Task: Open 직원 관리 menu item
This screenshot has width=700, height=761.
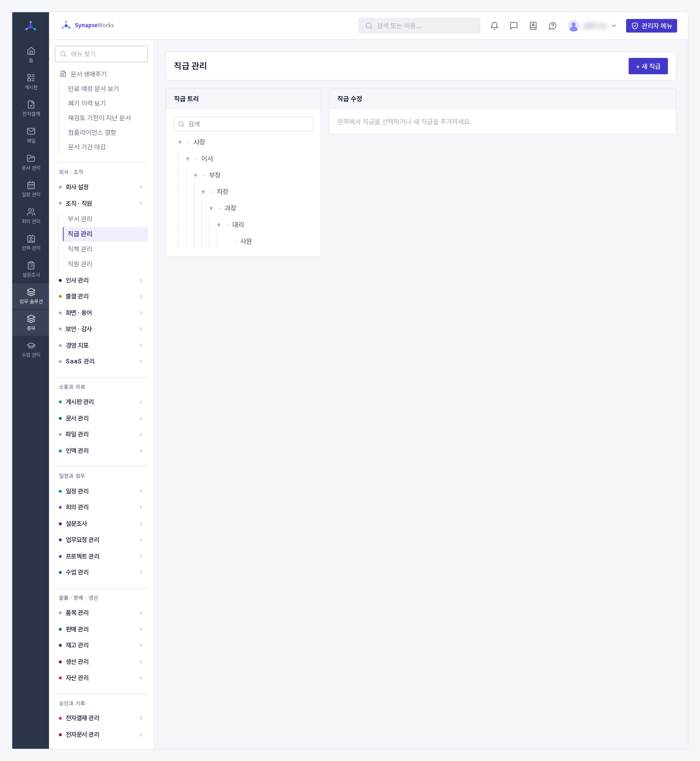Action: pos(105,264)
